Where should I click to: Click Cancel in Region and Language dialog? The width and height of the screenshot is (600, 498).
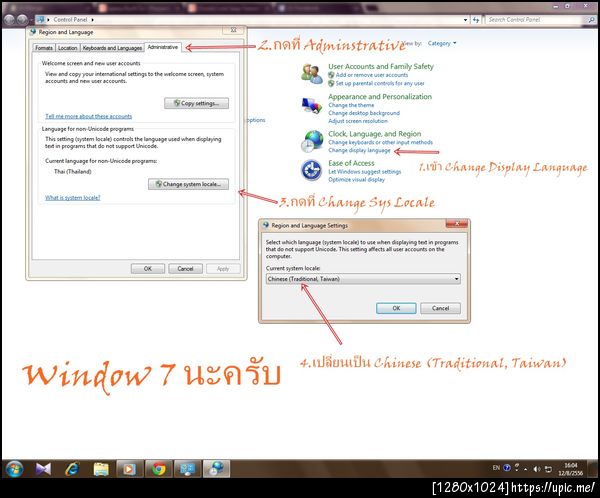(185, 269)
